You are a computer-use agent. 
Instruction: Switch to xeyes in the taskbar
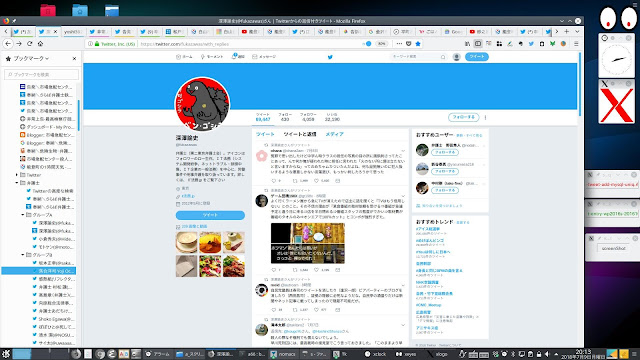(x=406, y=354)
